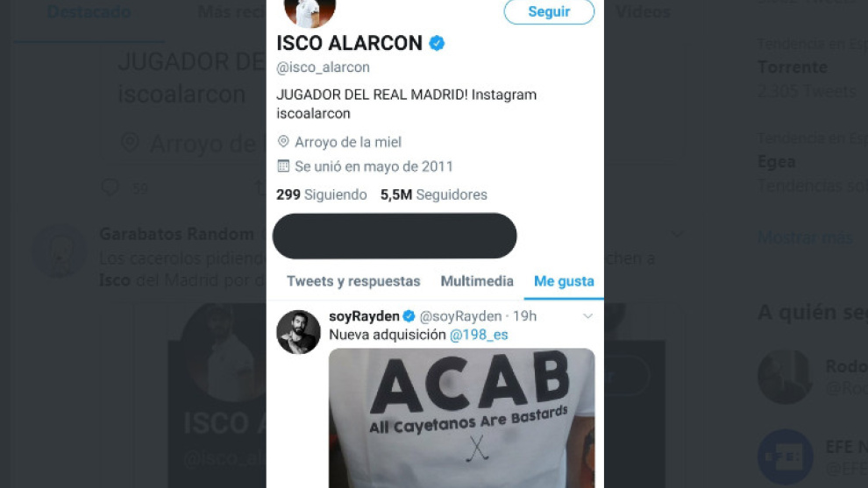
Task: Open the ACAB shirt image in tweet
Action: [462, 418]
